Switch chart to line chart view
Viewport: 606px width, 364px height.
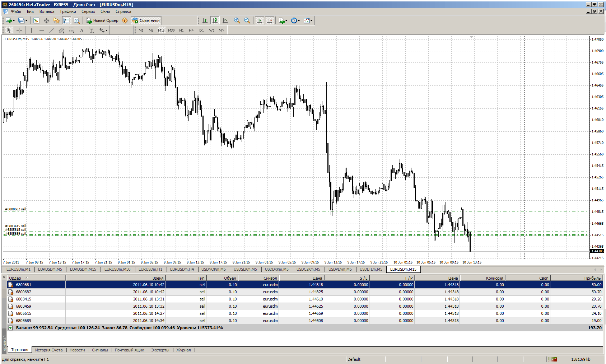click(x=225, y=20)
